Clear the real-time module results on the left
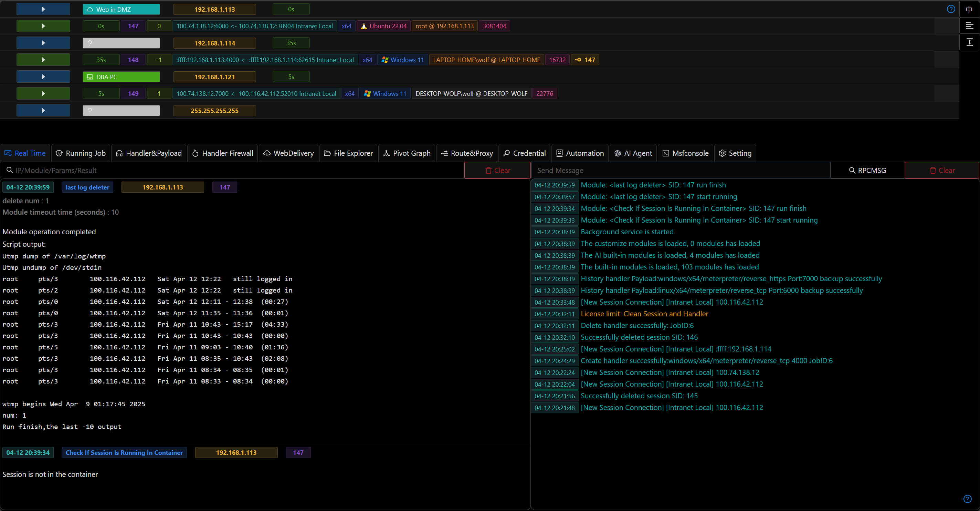Image resolution: width=980 pixels, height=511 pixels. point(497,170)
